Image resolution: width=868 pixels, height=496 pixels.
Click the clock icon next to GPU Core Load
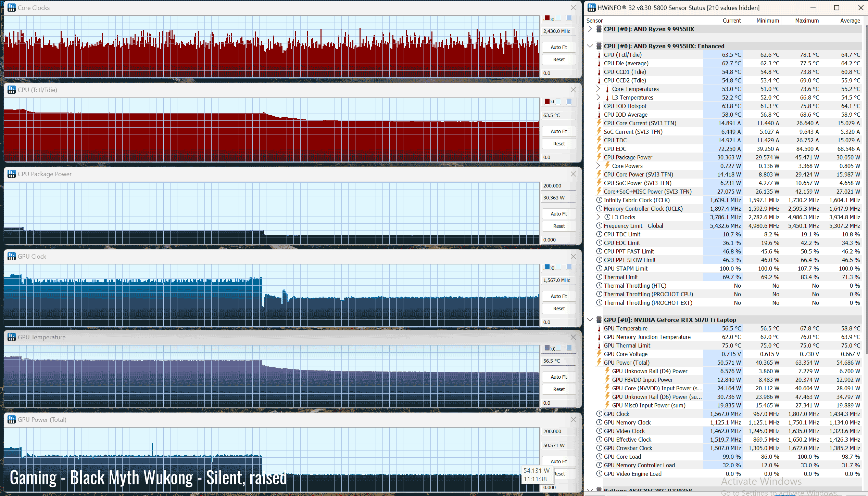tap(599, 457)
